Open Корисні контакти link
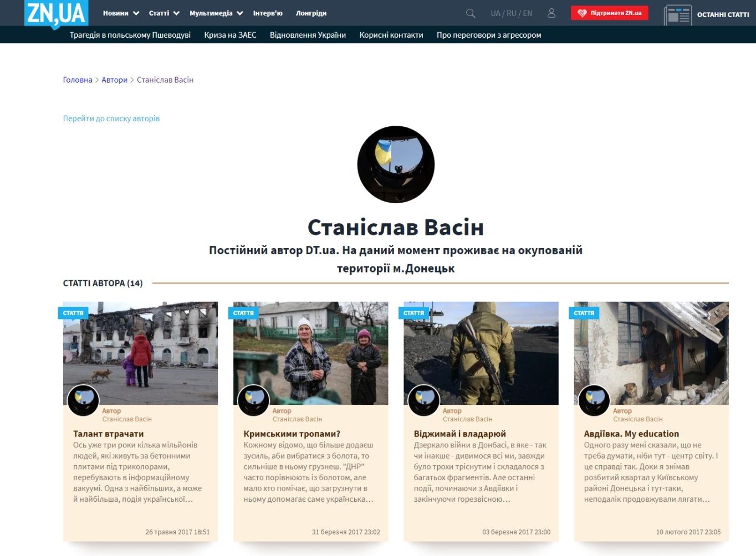The image size is (756, 556). click(391, 35)
